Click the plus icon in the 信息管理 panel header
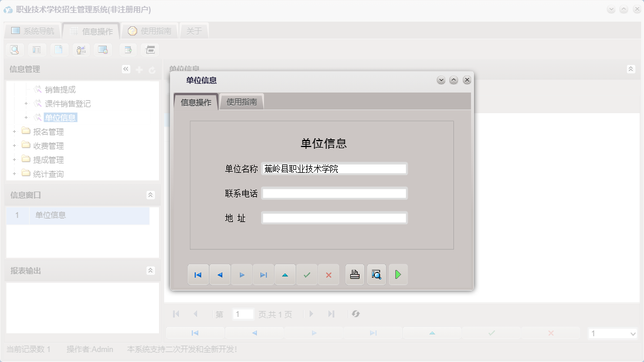644x362 pixels. pyautogui.click(x=138, y=69)
